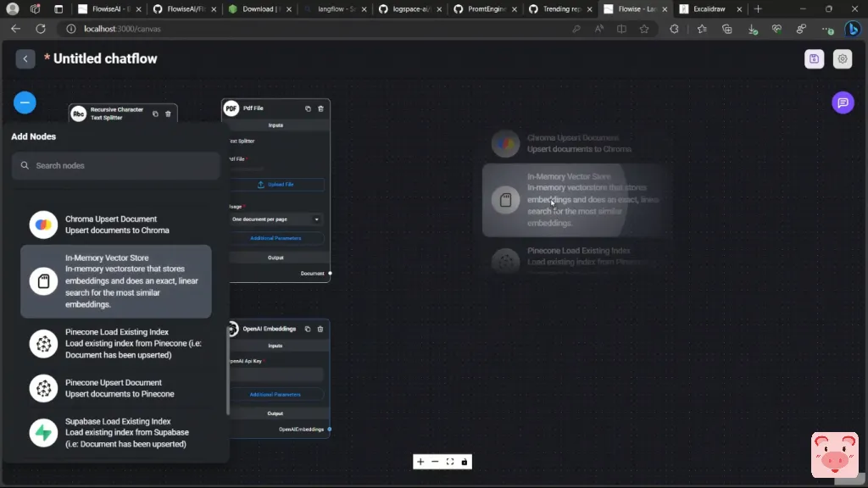
Task: Click the In-Memory Vector Store icon
Action: [43, 281]
